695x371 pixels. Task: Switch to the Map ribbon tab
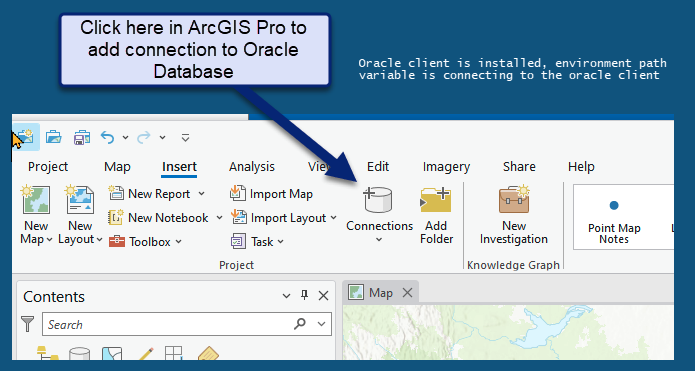coord(117,167)
